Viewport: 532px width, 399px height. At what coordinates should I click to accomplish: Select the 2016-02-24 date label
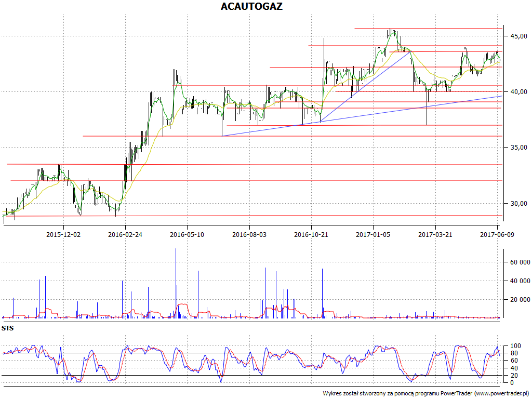coord(125,234)
